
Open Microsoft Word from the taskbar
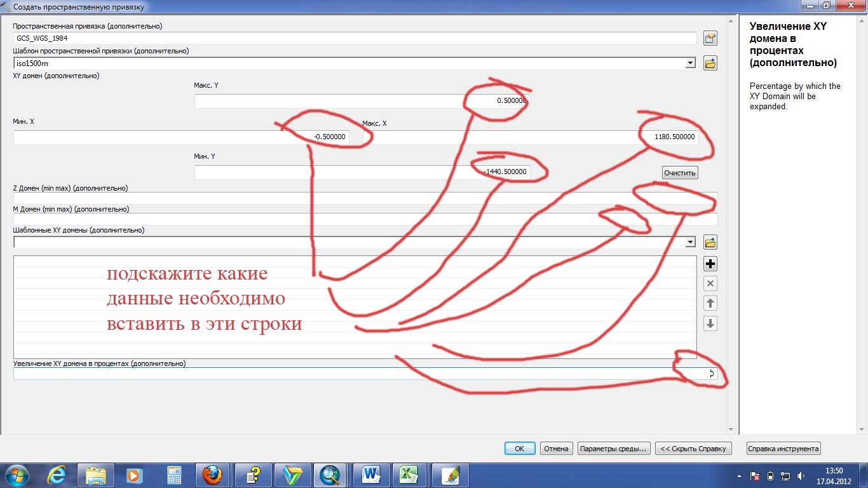point(370,475)
